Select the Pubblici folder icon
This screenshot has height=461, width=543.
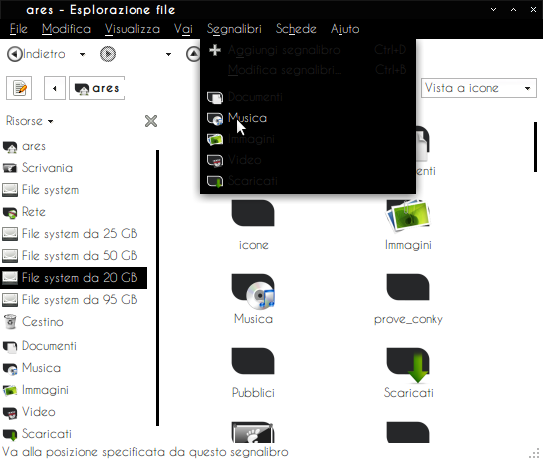pos(253,361)
